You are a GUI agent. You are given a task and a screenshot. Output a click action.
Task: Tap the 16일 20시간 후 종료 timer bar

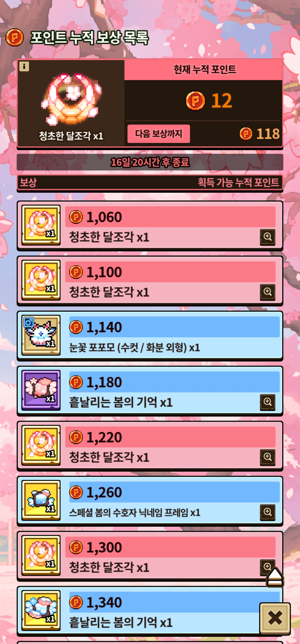pyautogui.click(x=150, y=162)
